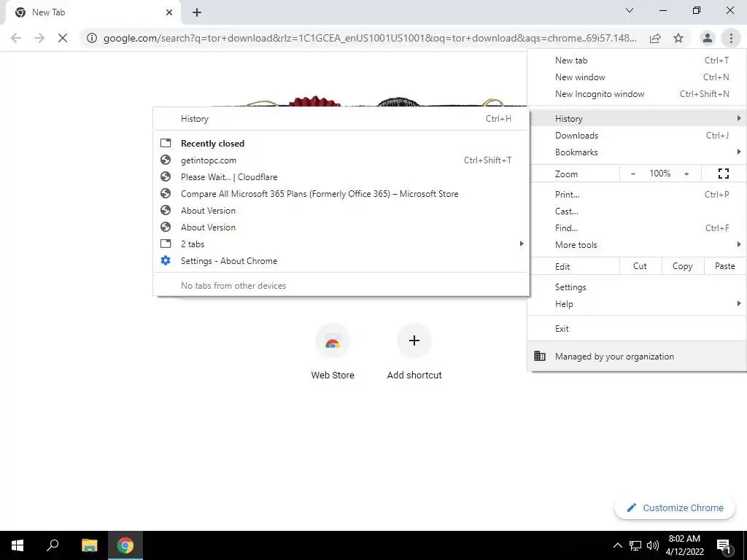747x560 pixels.
Task: Select the New Tab browser tab
Action: (x=93, y=12)
